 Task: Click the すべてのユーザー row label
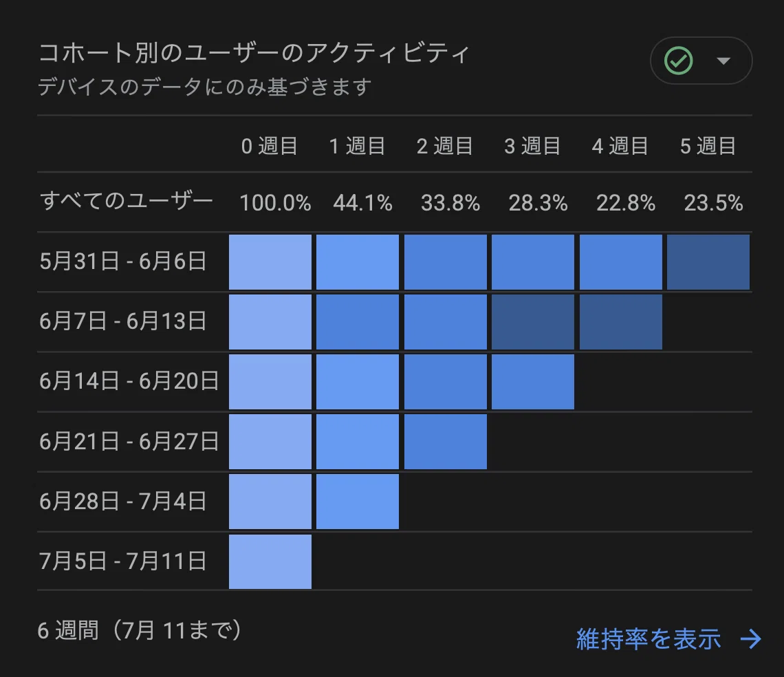(127, 201)
